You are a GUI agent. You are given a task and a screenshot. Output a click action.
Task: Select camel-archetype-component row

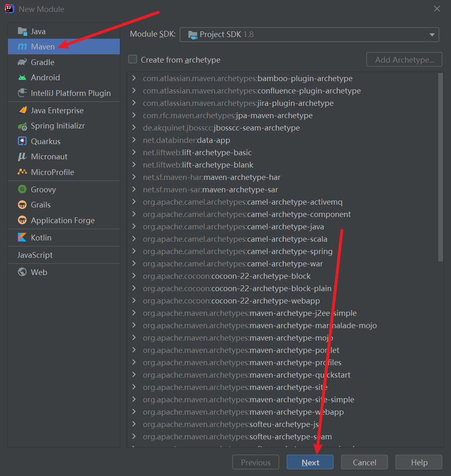tap(283, 214)
